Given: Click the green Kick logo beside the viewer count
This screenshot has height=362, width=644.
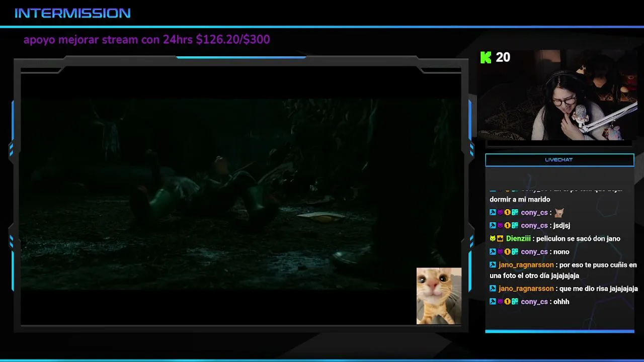Looking at the screenshot, I should [x=486, y=57].
